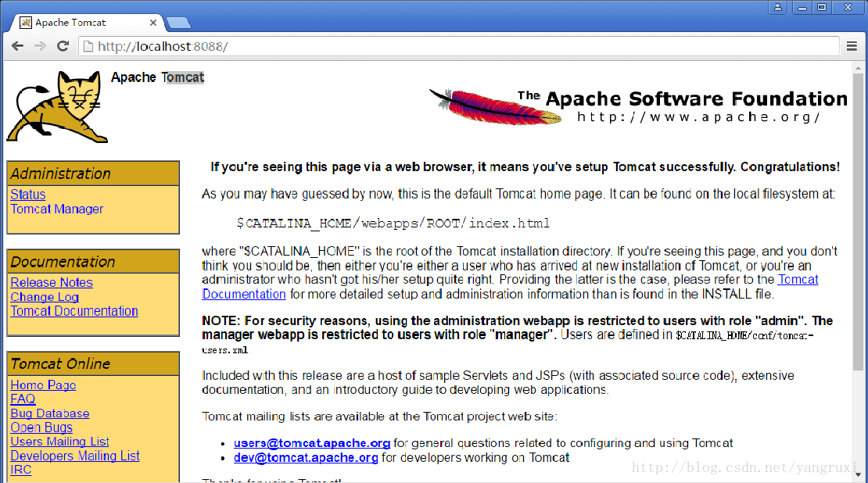Open the IRC link

click(x=21, y=470)
